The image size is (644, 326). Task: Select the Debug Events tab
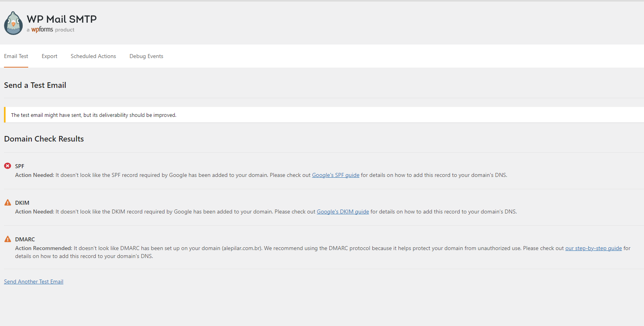[146, 56]
